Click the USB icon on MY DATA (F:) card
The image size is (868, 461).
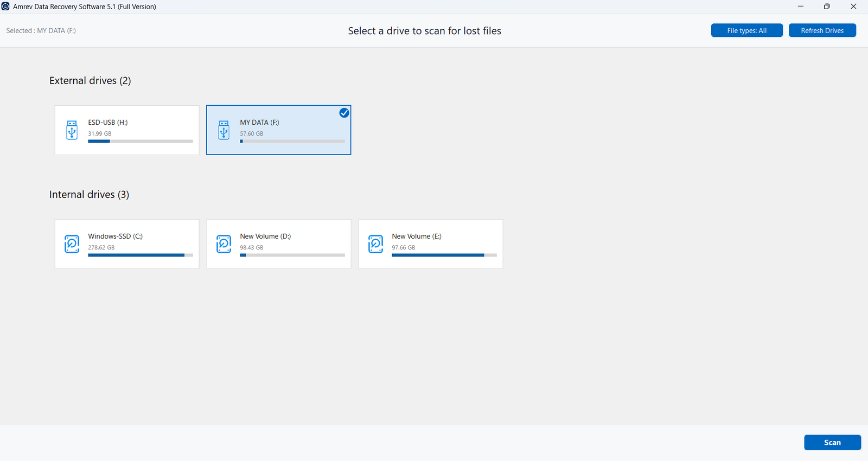coord(224,130)
